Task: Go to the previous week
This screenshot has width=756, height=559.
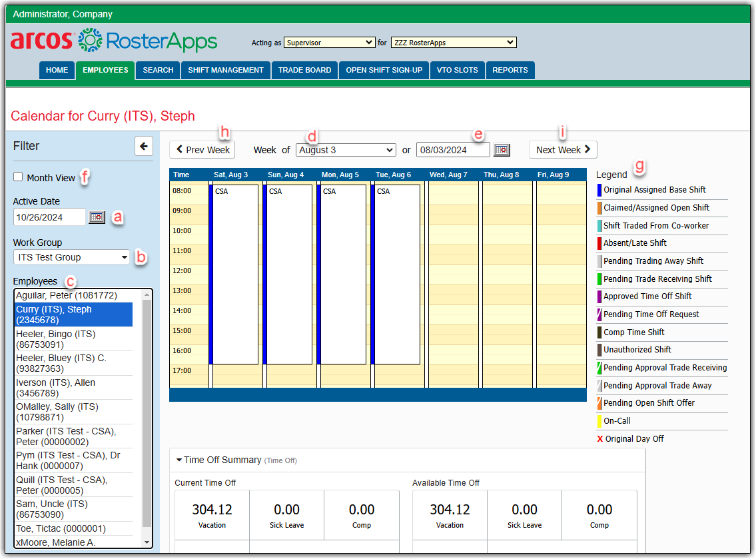Action: [202, 150]
